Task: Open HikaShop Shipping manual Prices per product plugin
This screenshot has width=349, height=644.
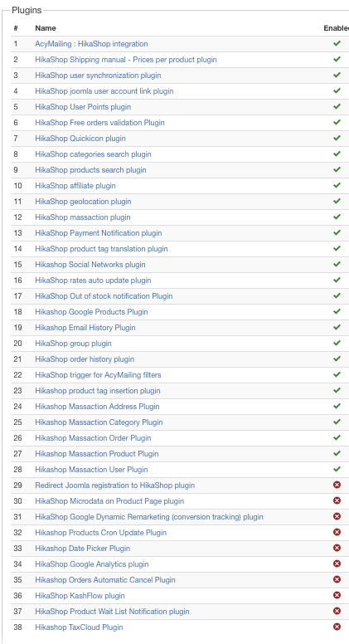Action: click(x=126, y=60)
